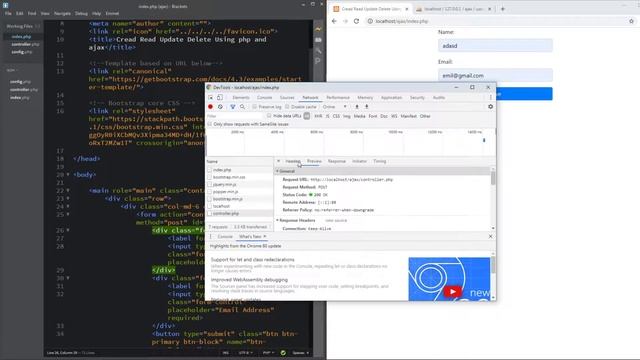This screenshot has height=360, width=640.
Task: Filter network requests by XHR
Action: pos(318,116)
